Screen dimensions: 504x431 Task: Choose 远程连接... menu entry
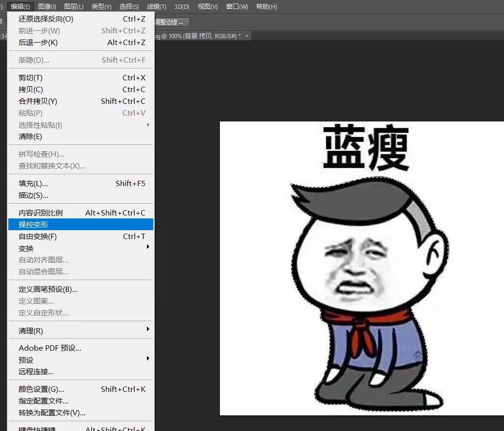pos(81,372)
